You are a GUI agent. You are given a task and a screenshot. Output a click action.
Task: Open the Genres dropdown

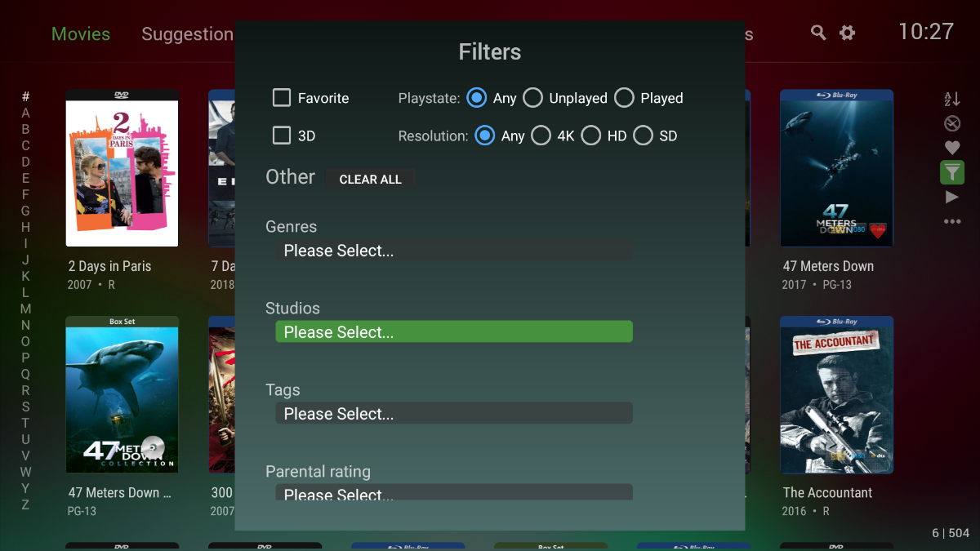(453, 251)
